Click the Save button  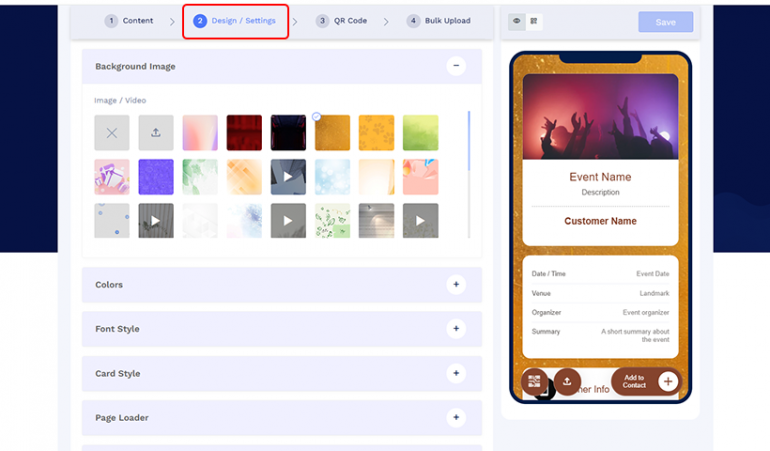[665, 22]
